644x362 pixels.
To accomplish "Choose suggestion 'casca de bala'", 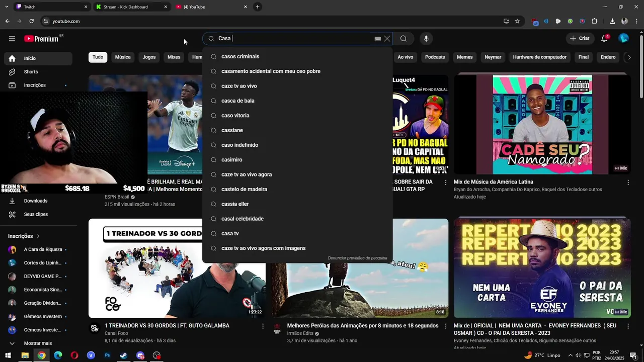I will (x=297, y=101).
